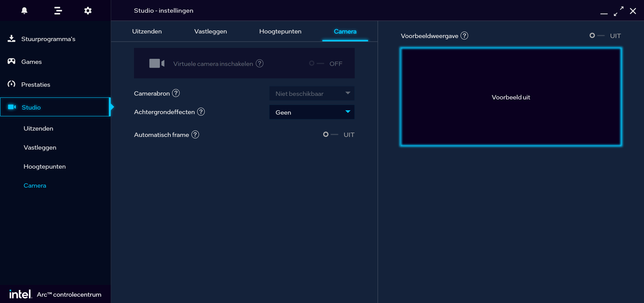
Task: Click the Studio camera icon in sidebar
Action: click(12, 107)
